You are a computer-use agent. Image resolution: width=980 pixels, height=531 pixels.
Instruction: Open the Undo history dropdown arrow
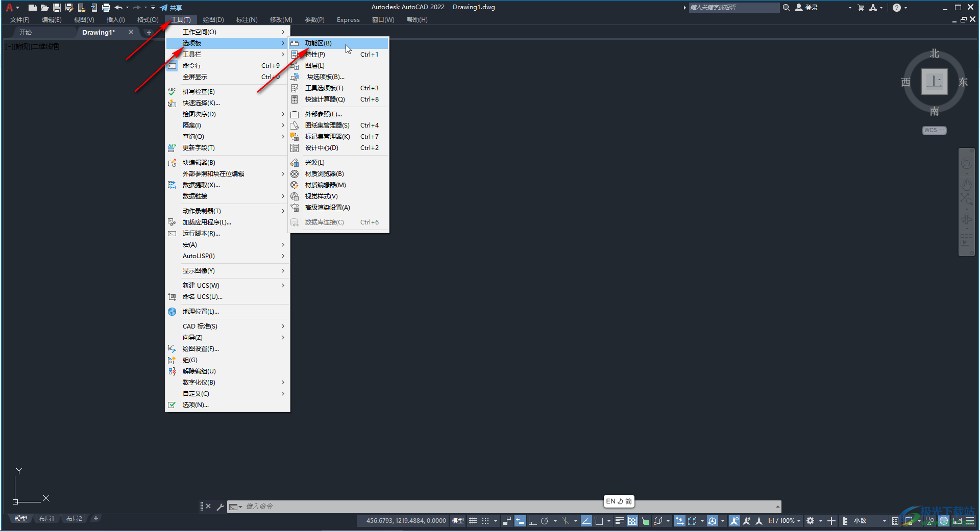click(127, 8)
